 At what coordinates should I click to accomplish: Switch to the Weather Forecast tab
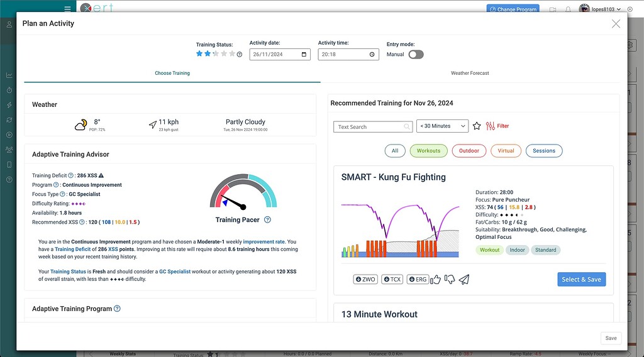[x=470, y=74]
